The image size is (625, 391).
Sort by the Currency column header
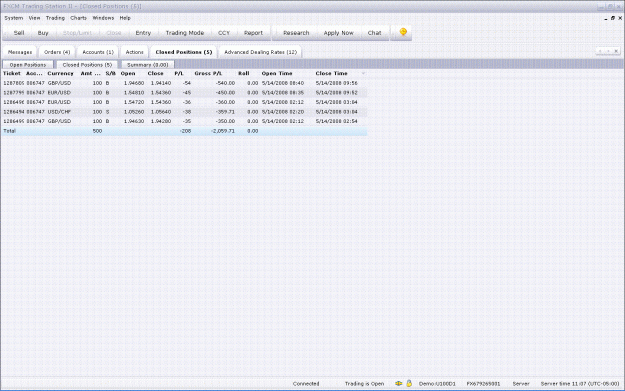click(61, 73)
